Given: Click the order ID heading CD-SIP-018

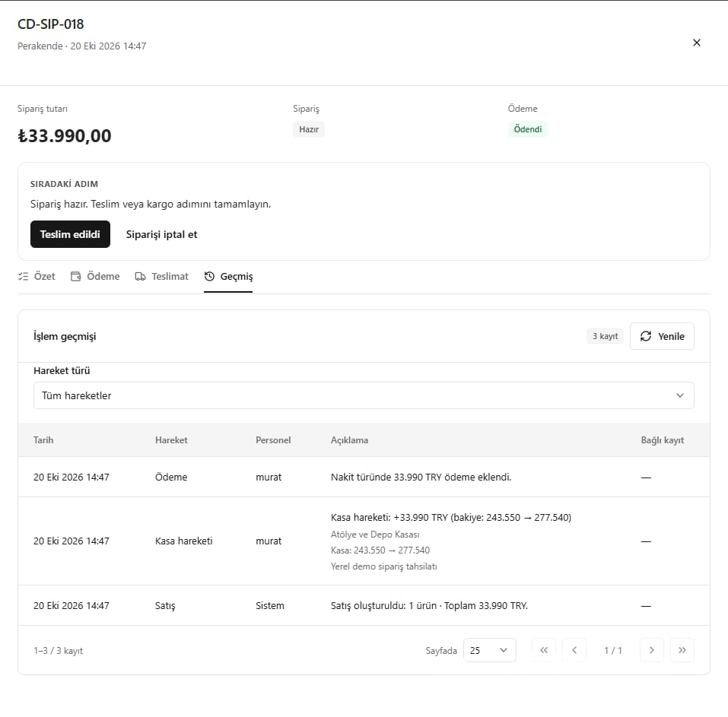Looking at the screenshot, I should pos(51,24).
